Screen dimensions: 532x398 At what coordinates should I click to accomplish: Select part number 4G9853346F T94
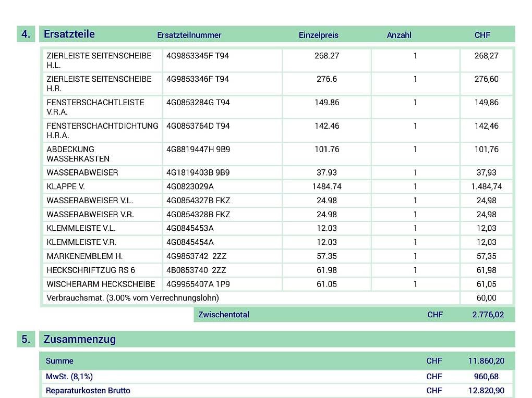click(198, 79)
